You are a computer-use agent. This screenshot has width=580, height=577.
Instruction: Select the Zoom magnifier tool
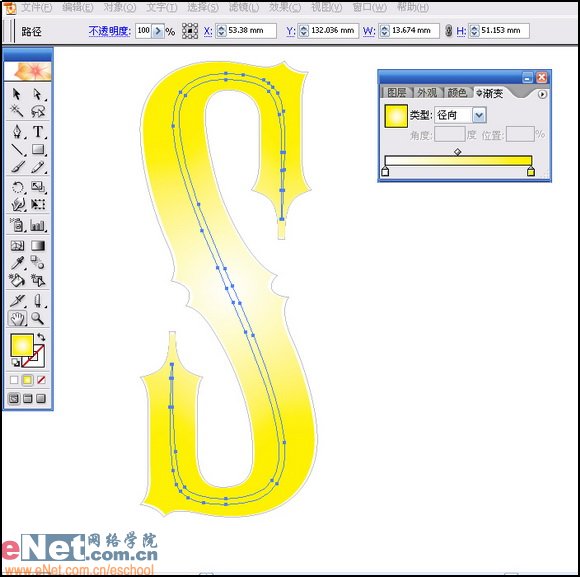click(37, 318)
